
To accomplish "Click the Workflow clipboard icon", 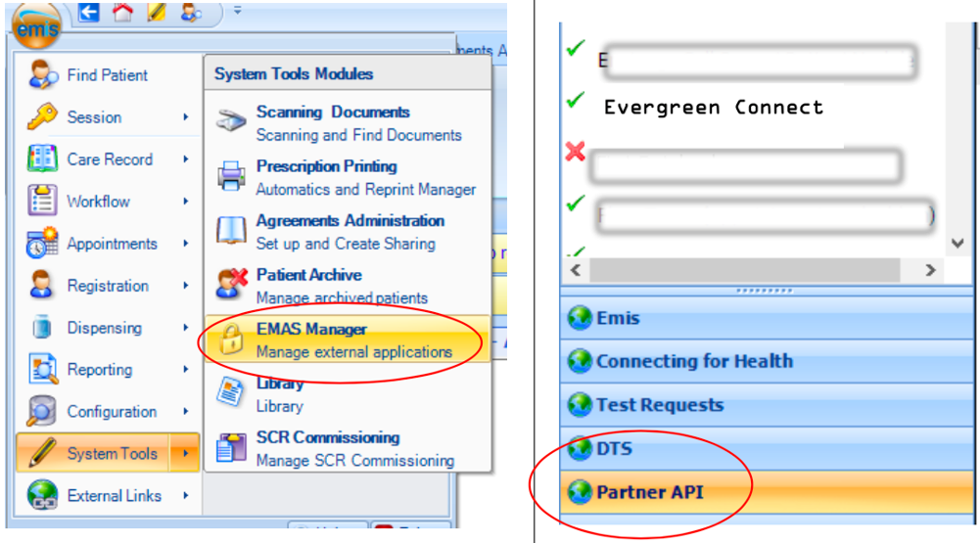I will (x=42, y=201).
